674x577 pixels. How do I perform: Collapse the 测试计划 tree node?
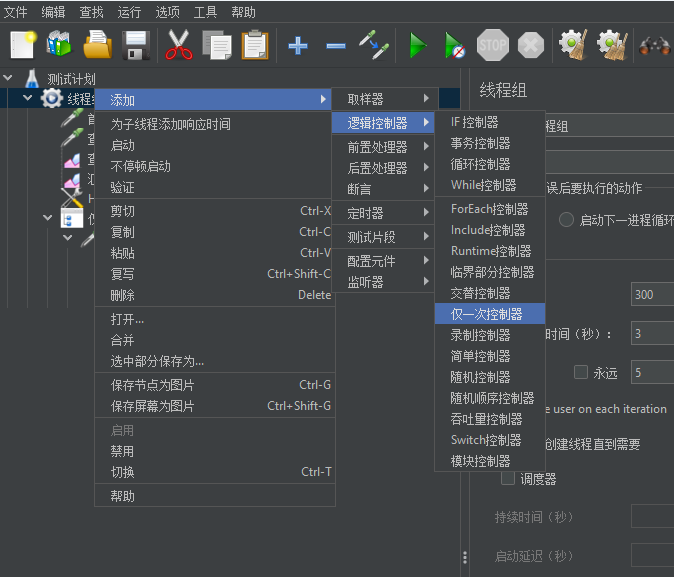pos(9,78)
